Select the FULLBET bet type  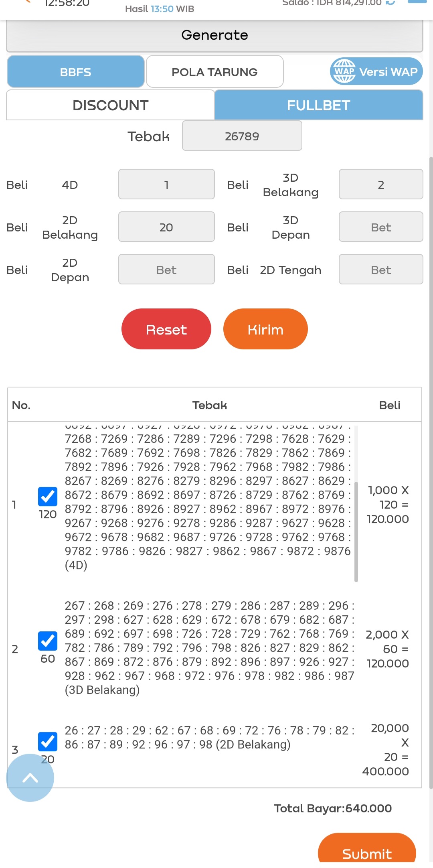(319, 105)
